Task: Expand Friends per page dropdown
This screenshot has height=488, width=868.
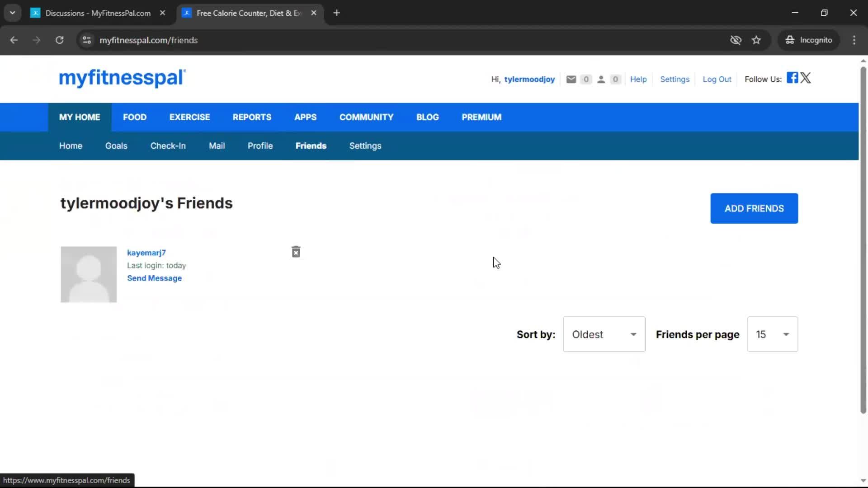Action: (x=773, y=334)
